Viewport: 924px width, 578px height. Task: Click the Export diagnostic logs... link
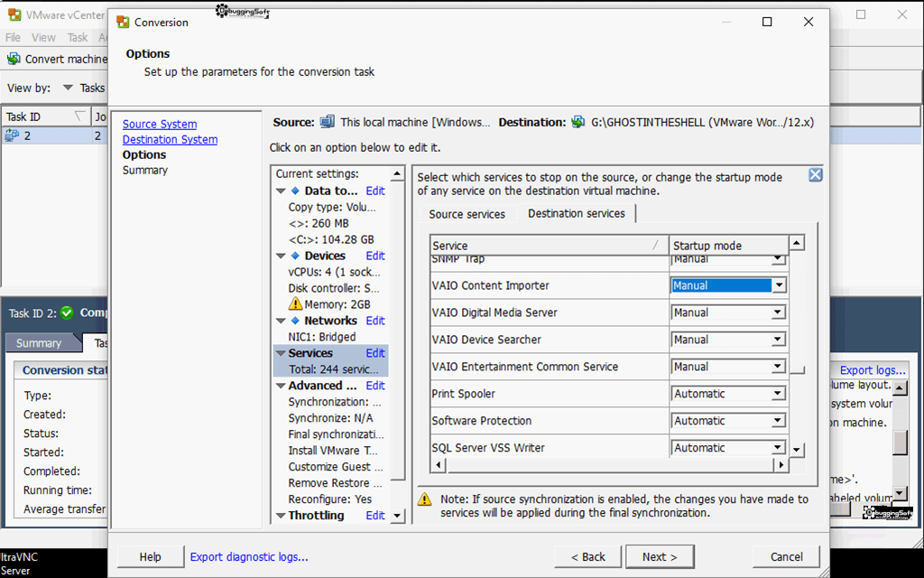coord(249,556)
